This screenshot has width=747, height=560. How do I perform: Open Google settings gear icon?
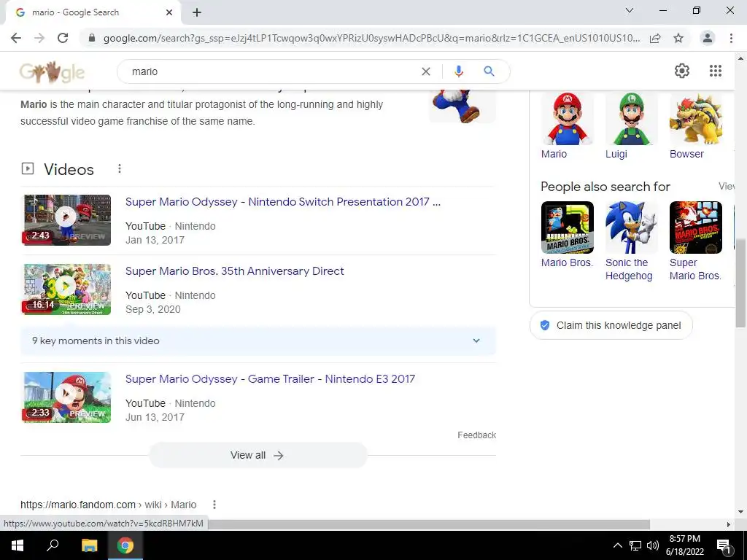coord(682,71)
